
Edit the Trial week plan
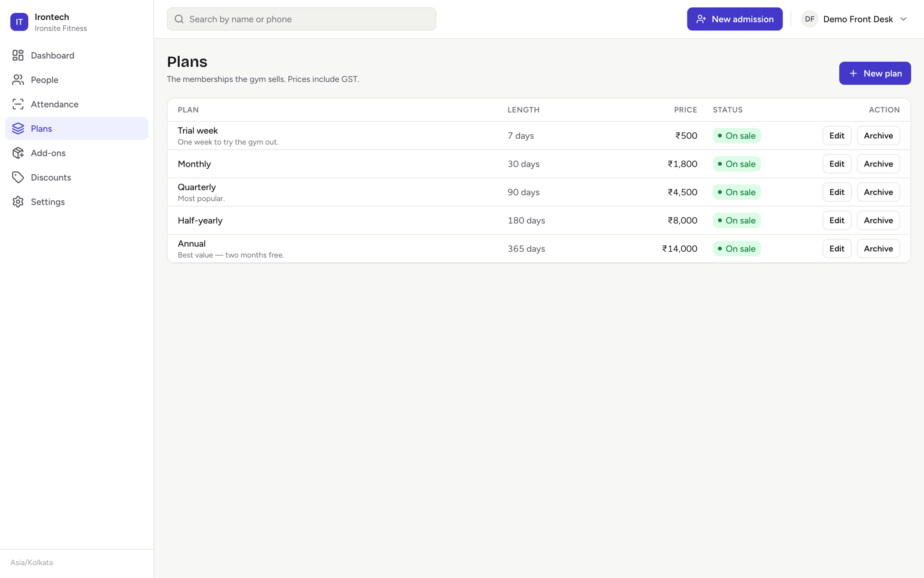pyautogui.click(x=837, y=136)
